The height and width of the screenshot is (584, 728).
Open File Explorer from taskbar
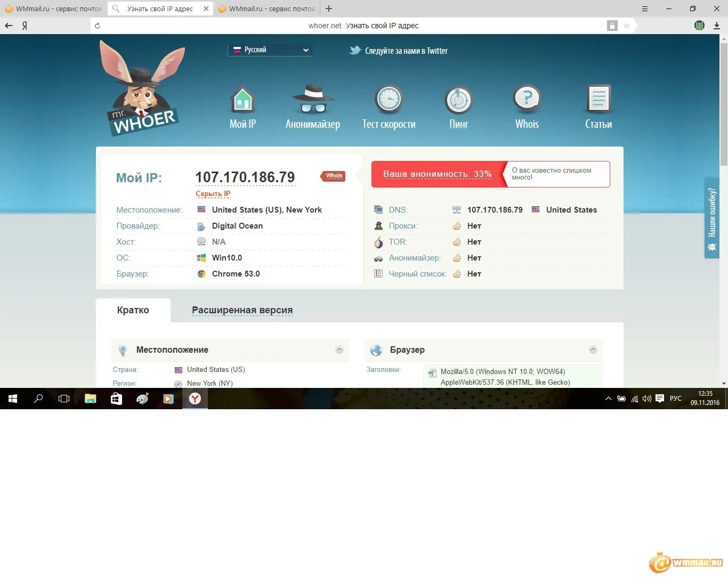[91, 399]
